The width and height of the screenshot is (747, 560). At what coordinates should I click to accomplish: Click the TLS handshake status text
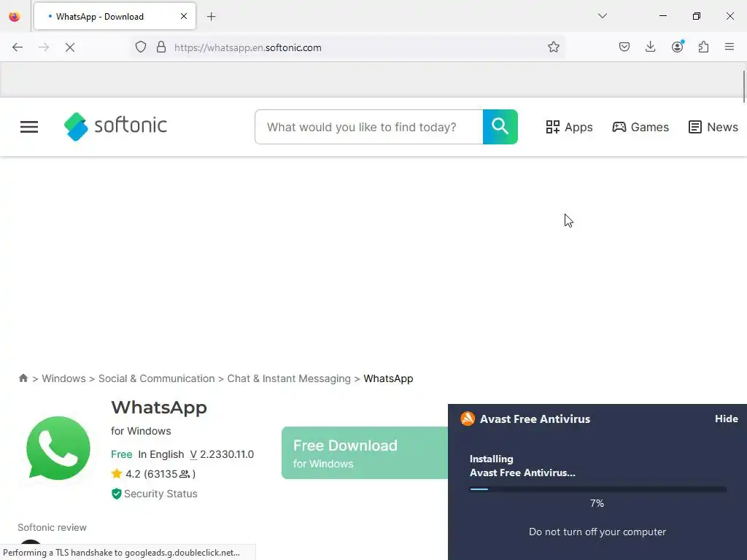[x=122, y=553]
